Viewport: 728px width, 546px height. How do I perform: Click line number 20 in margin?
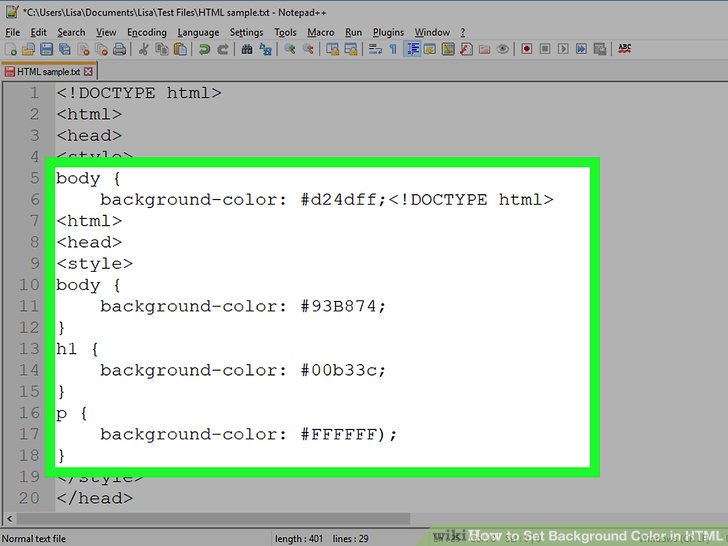click(x=29, y=498)
